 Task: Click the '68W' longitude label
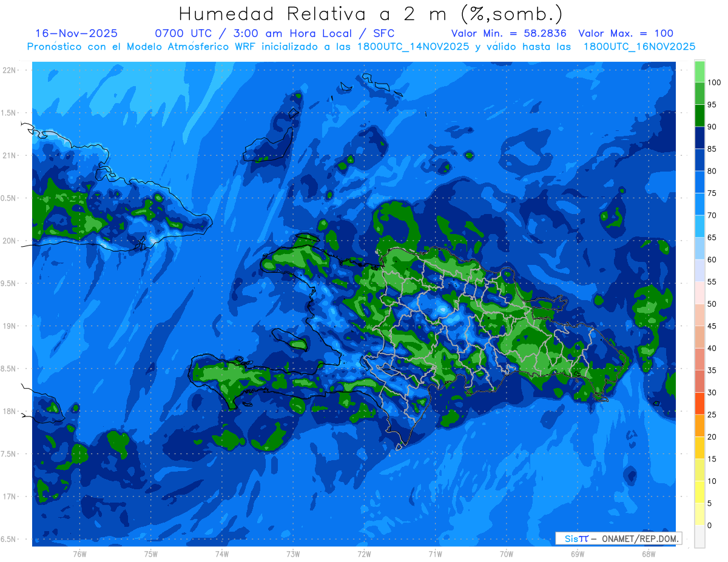649,554
